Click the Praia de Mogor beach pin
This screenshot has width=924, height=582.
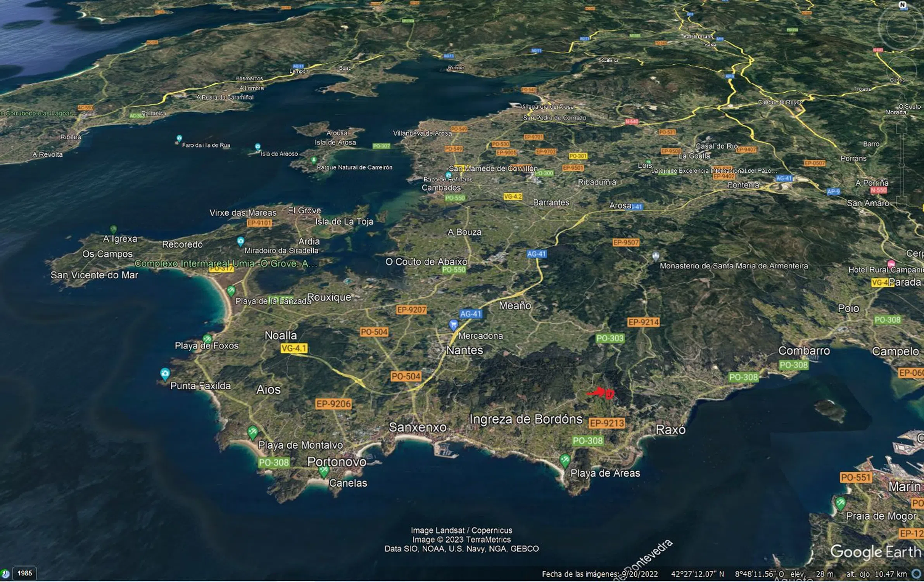840,503
